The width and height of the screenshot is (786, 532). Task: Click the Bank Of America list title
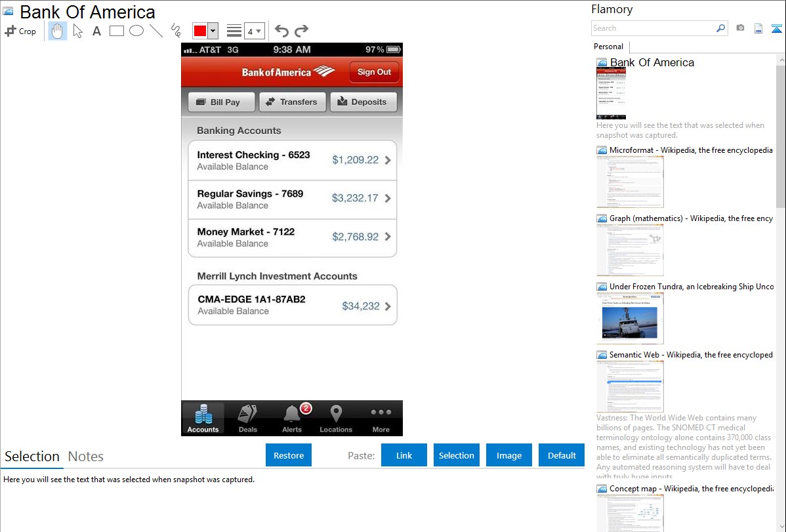coord(652,63)
